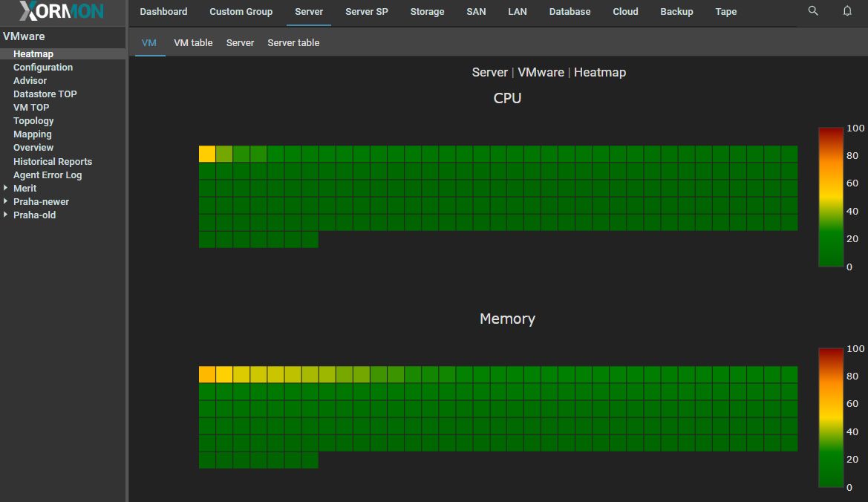Viewport: 868px width, 502px height.
Task: Expand the Praha-newer tree node
Action: [6, 202]
